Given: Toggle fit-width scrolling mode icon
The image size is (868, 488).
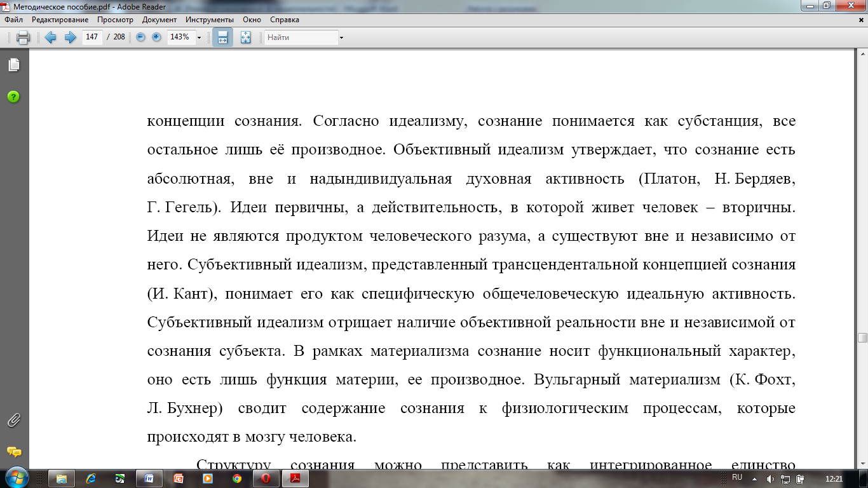Looking at the screenshot, I should coord(222,37).
